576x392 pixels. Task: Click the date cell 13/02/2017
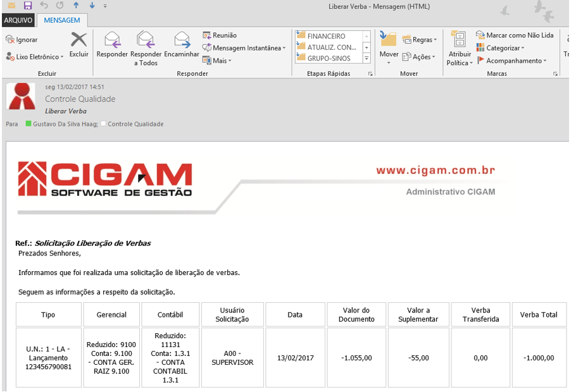296,358
